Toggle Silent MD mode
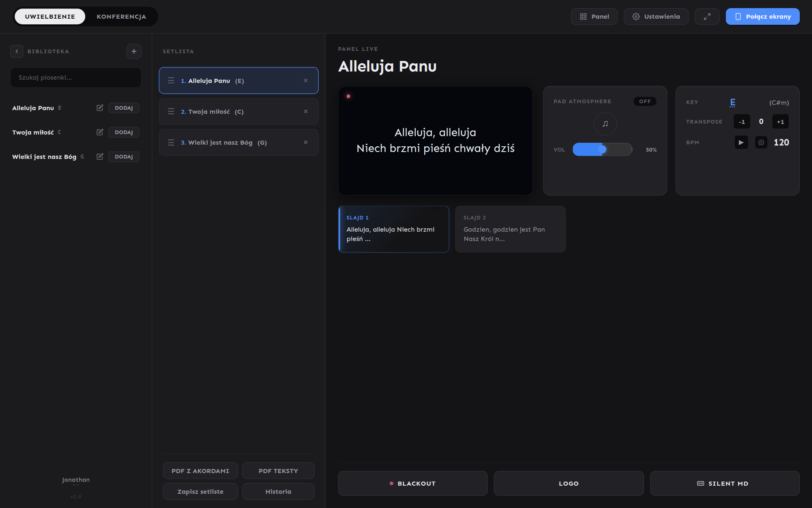812x508 pixels. (x=725, y=483)
